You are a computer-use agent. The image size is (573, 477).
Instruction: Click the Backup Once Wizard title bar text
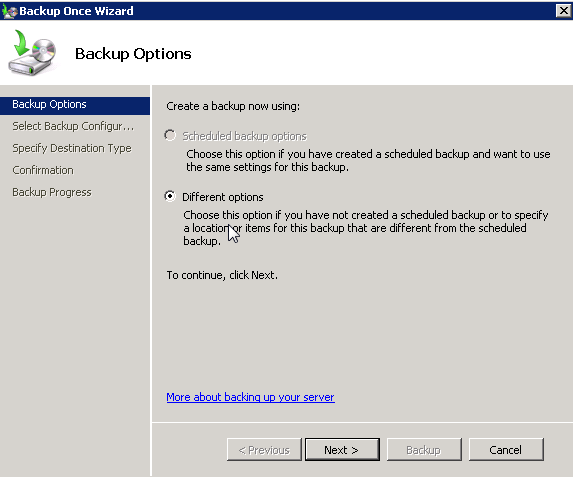click(x=76, y=11)
